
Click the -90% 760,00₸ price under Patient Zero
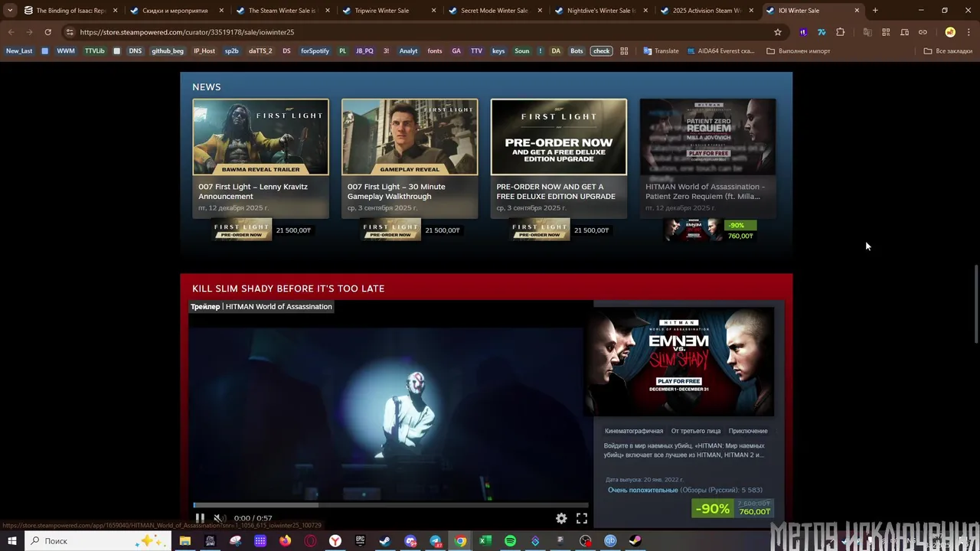pos(740,230)
